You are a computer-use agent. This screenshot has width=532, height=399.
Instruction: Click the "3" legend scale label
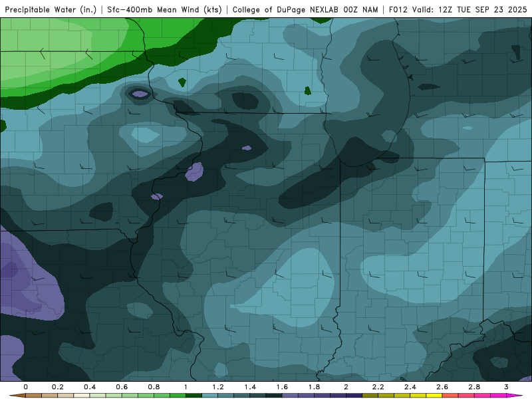click(506, 387)
